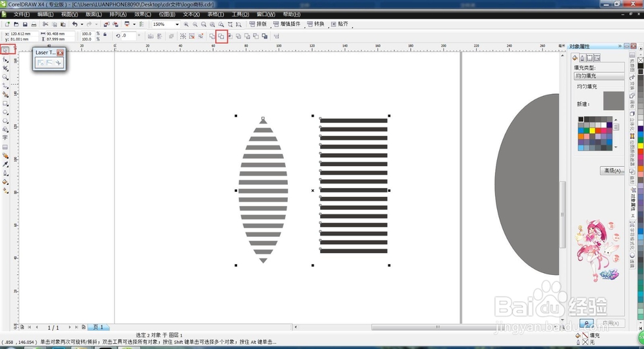Pick the yellow swatch in docker grid
Viewport: 644px width, 349px height.
(592, 131)
